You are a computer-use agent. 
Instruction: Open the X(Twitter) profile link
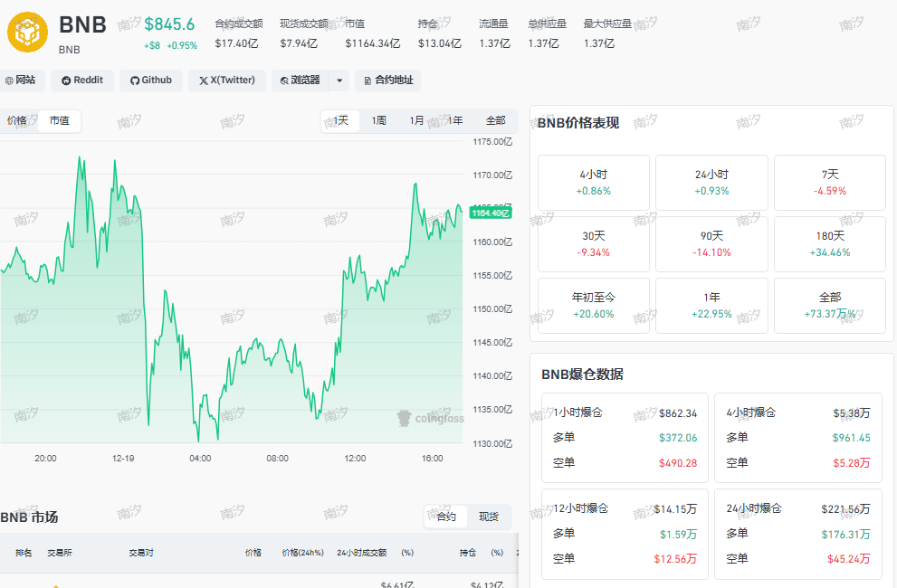click(227, 81)
